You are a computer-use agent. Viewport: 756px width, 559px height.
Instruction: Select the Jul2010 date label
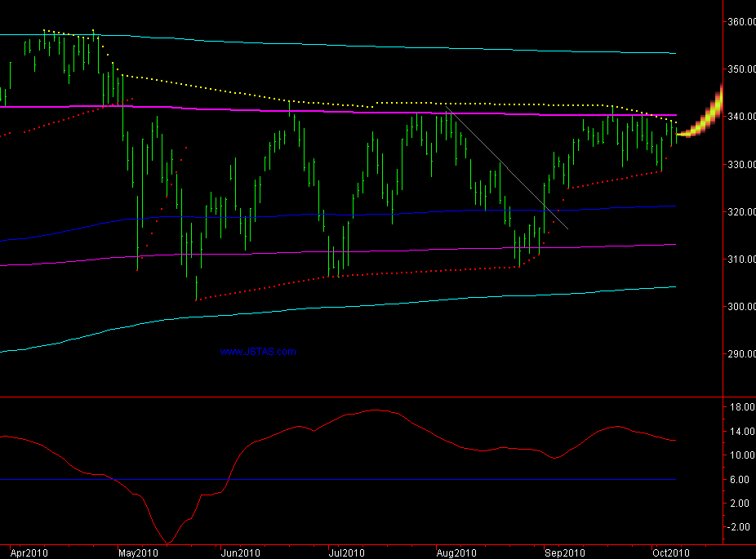346,552
